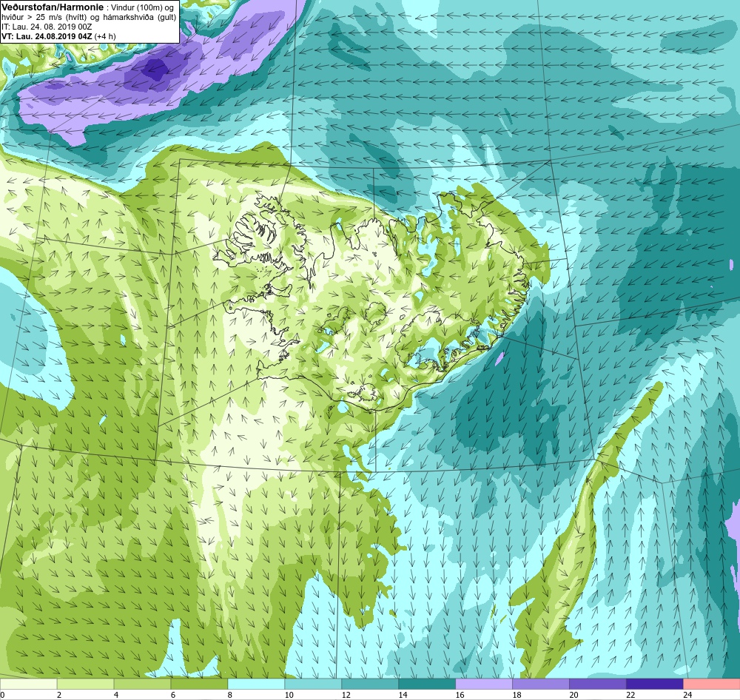Click the '(+4 h)' forecast offset text

[x=105, y=36]
